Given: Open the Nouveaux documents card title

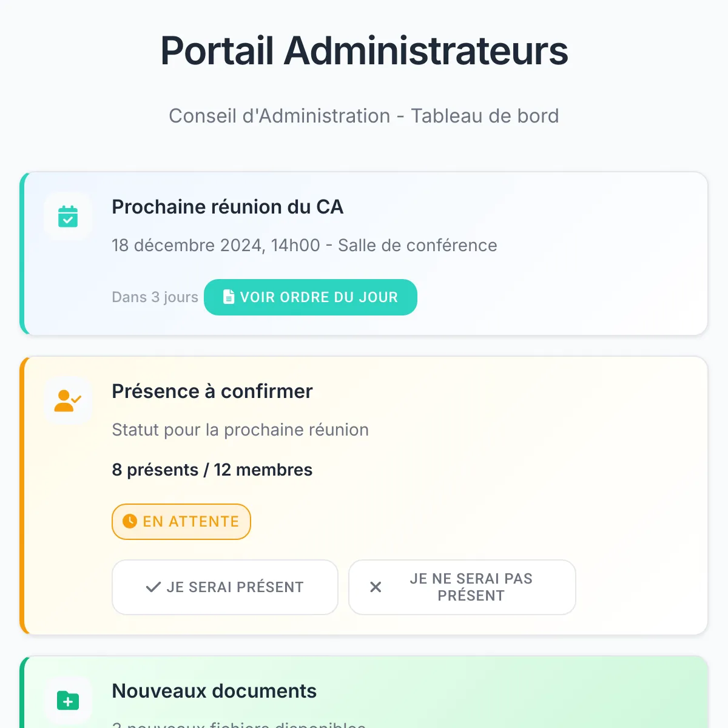Looking at the screenshot, I should (214, 691).
